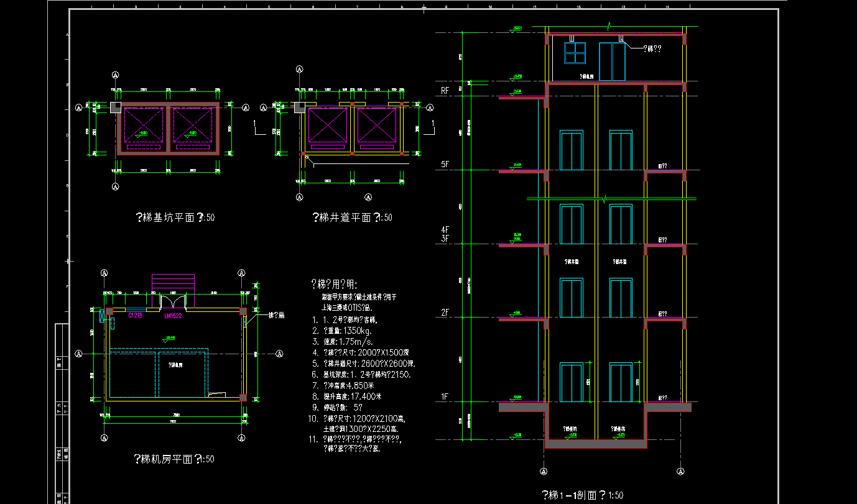Click the '梯井道平面 1:50' drawing title
Screen dimensions: 857x504
click(352, 218)
